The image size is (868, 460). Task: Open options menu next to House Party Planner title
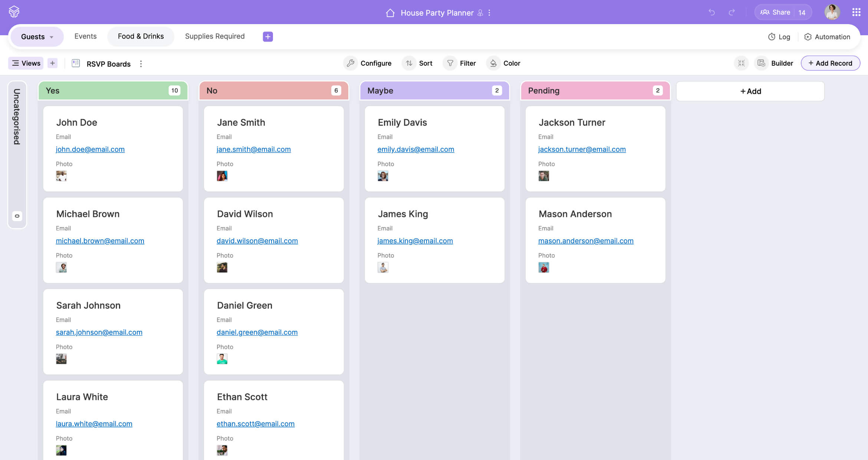[489, 13]
